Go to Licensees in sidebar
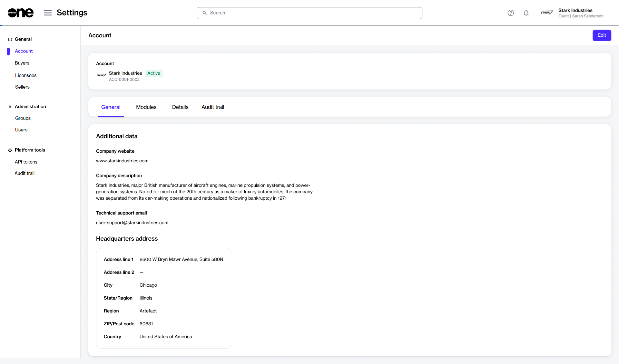Screen dimensions: 619x364 point(26,75)
